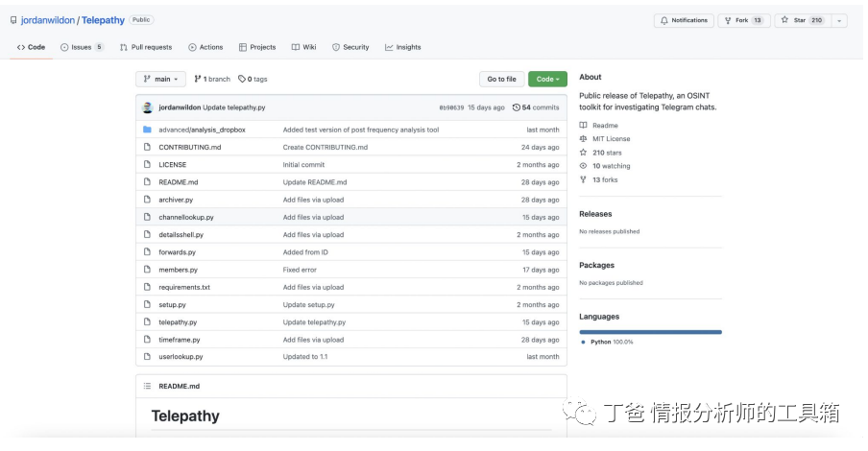868x451 pixels.
Task: Open the Wiki tab
Action: point(304,48)
